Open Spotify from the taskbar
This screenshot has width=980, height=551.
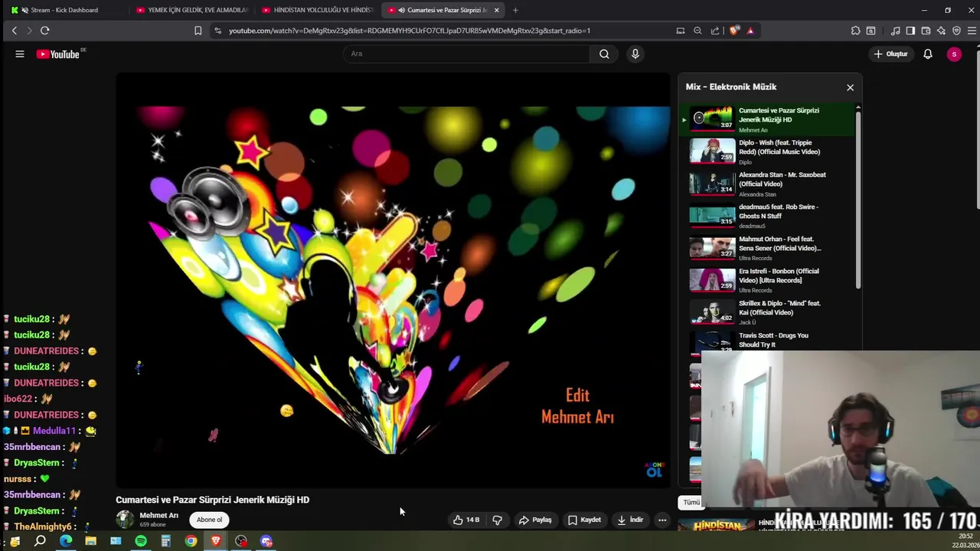(141, 541)
